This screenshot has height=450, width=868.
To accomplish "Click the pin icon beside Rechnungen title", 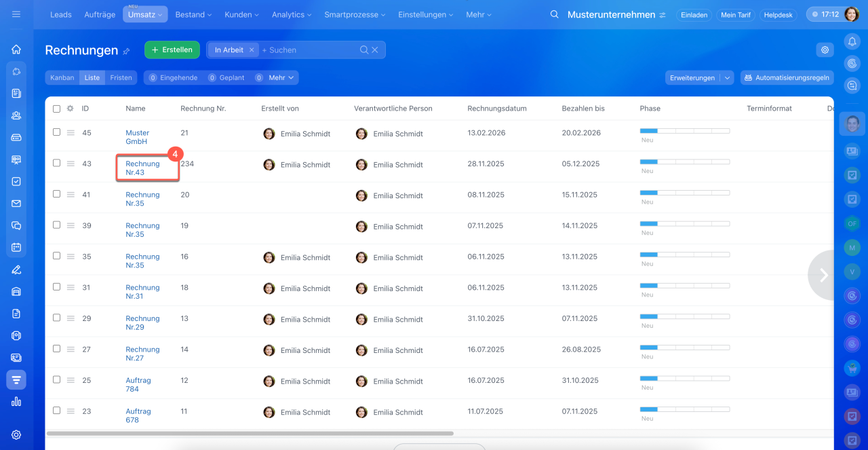I will [x=126, y=51].
